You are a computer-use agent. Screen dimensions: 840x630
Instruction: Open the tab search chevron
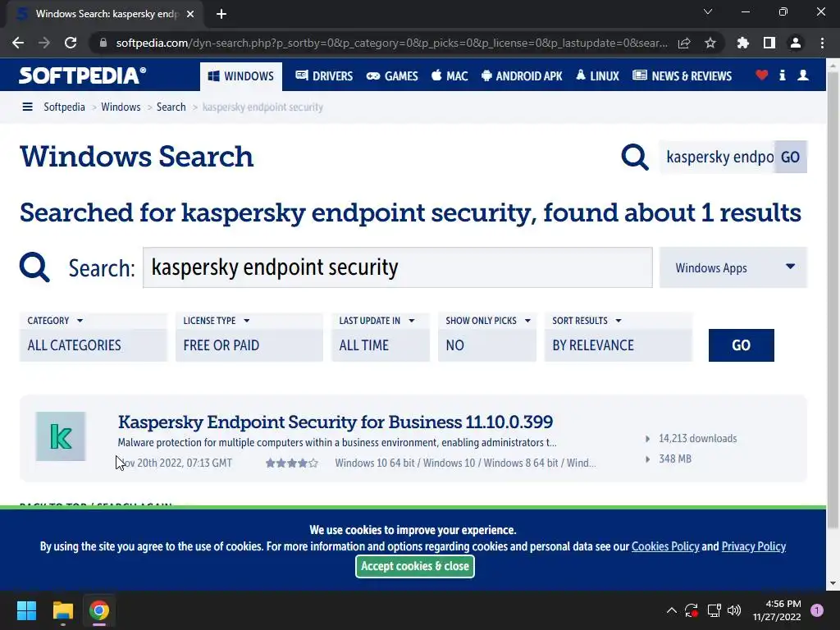pyautogui.click(x=708, y=11)
